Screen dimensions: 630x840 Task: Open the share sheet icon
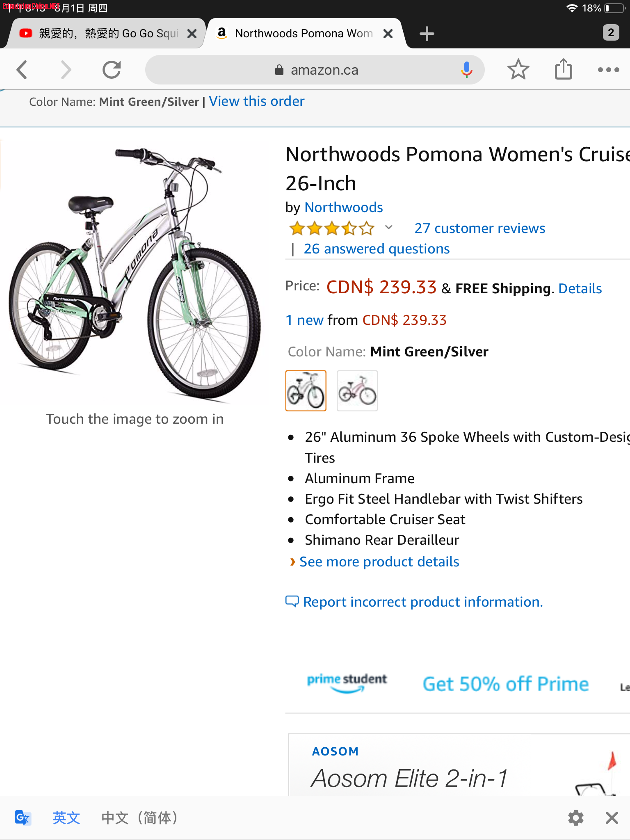pos(563,69)
